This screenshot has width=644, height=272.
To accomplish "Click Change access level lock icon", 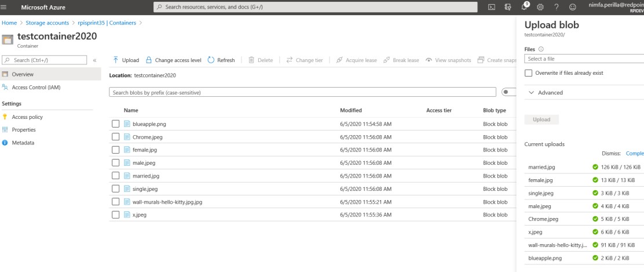I will pyautogui.click(x=149, y=60).
